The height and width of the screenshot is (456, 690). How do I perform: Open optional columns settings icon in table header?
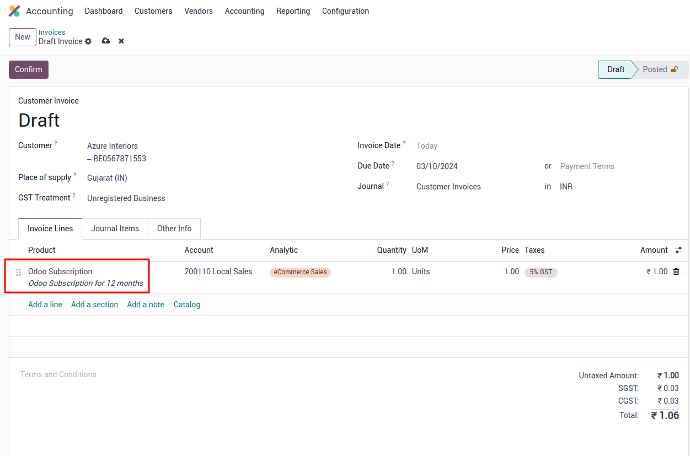pyautogui.click(x=678, y=250)
